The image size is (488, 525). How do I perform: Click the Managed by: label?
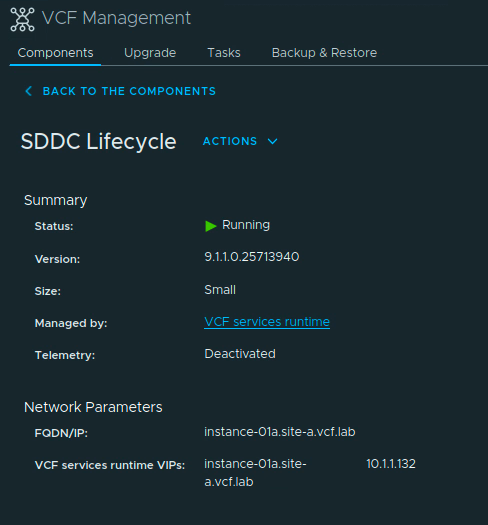point(71,323)
